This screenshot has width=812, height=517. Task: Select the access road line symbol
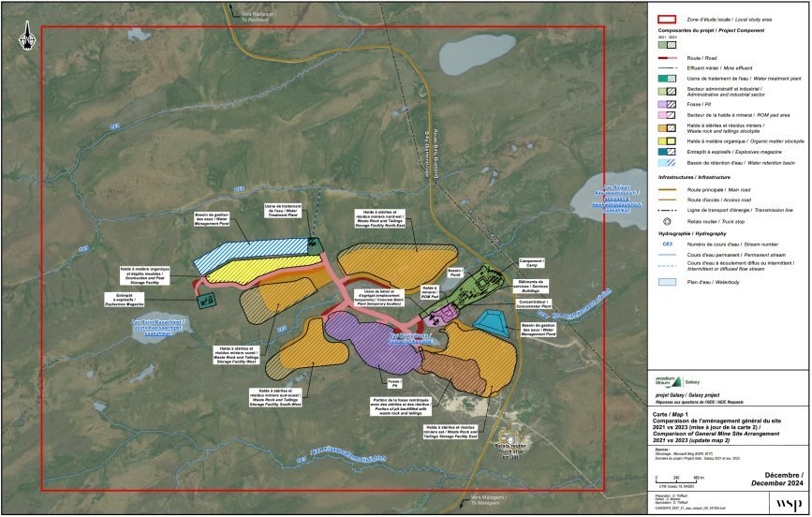[667, 199]
